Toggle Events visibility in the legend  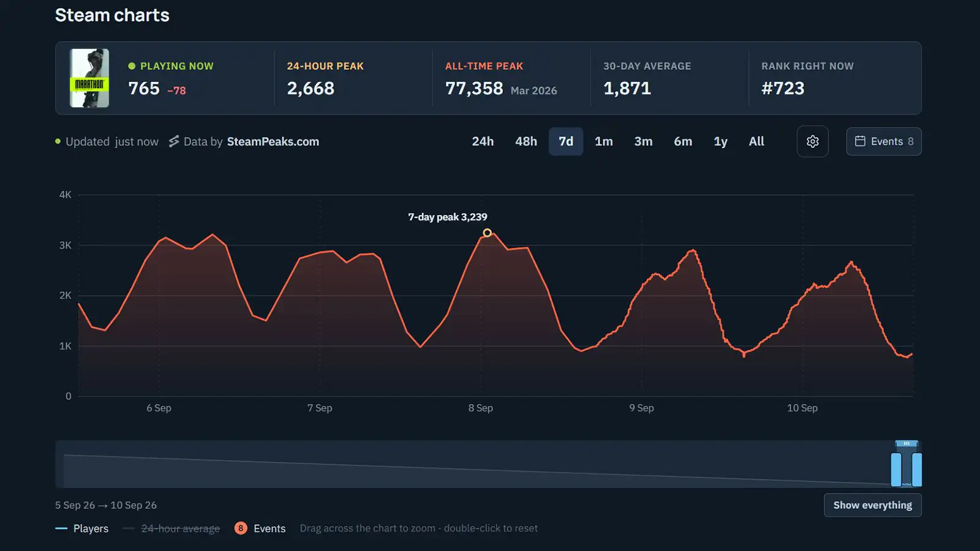(260, 528)
